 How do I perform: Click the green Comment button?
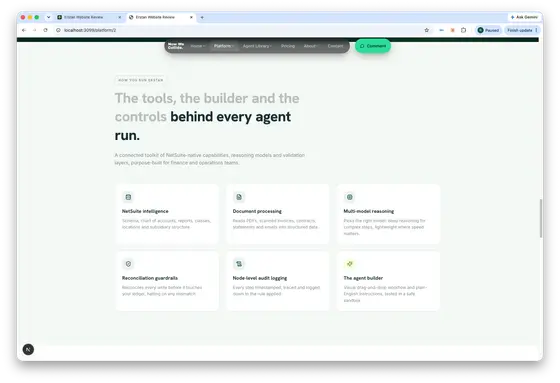point(373,46)
